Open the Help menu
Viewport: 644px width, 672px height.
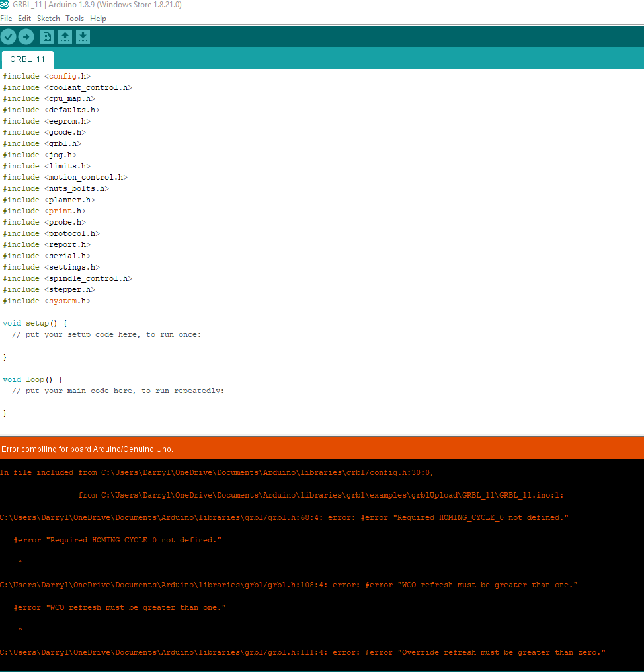[x=98, y=18]
